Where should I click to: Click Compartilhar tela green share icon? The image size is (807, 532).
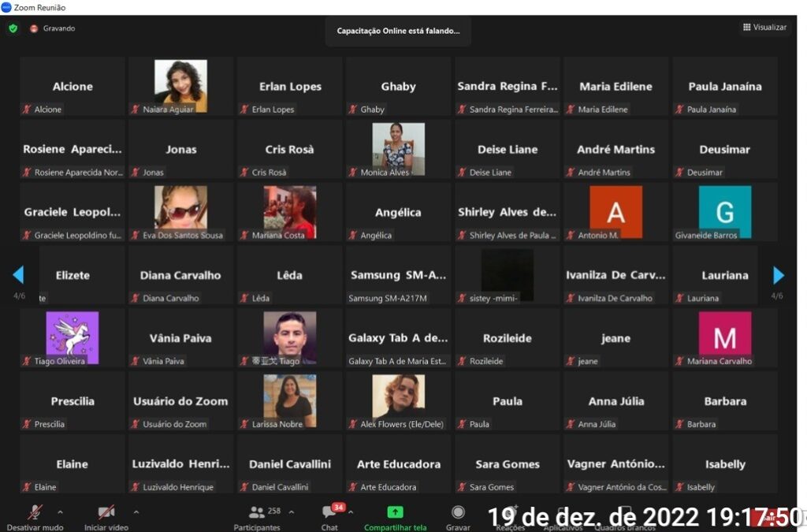coord(395,512)
